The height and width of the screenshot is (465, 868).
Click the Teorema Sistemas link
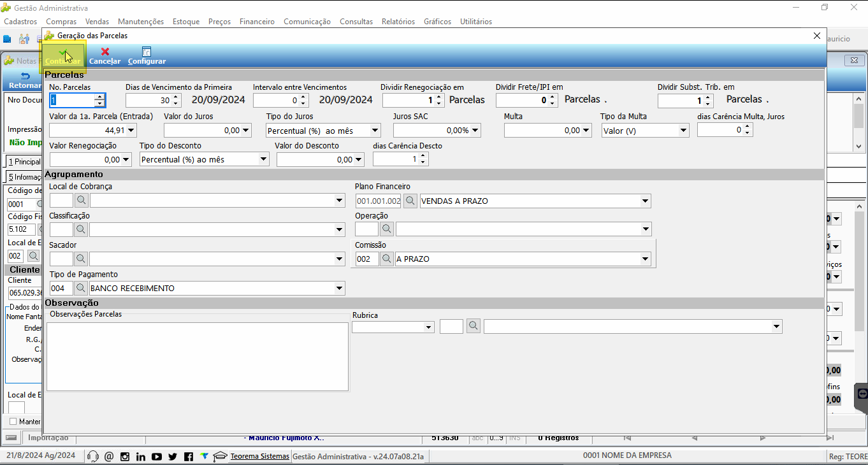point(260,456)
